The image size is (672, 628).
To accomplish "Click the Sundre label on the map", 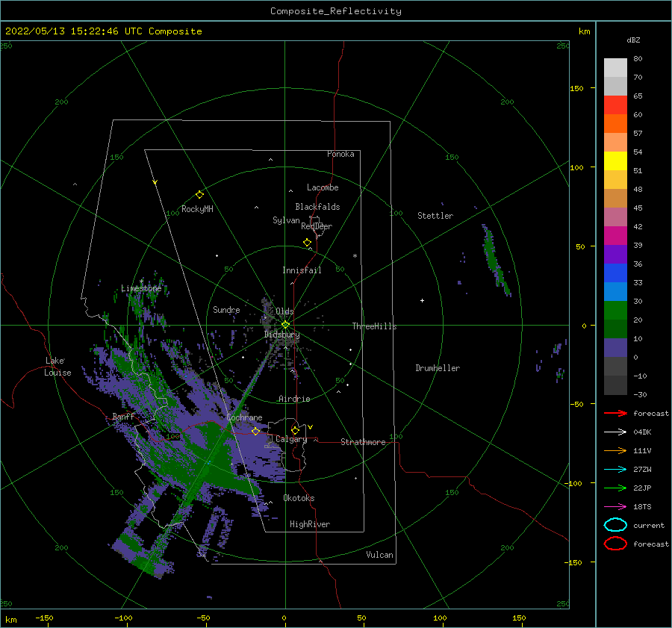I will tap(226, 310).
